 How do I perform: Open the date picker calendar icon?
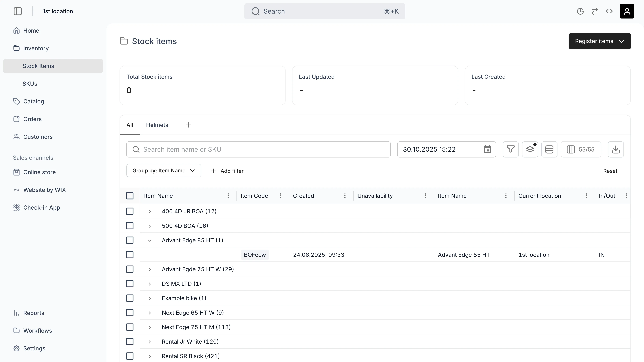tap(487, 149)
